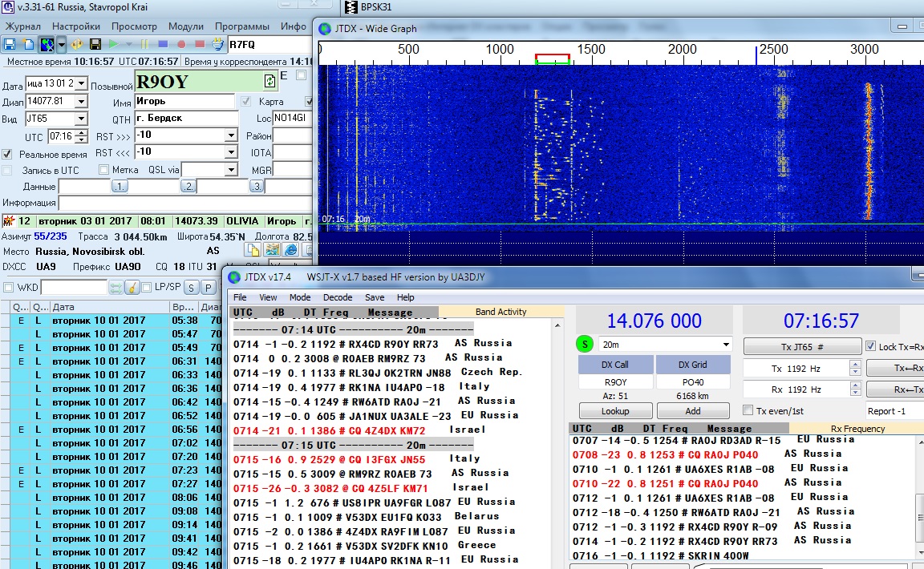Click the Internet Explorer browser icon
The image size is (924, 569).
point(290,250)
